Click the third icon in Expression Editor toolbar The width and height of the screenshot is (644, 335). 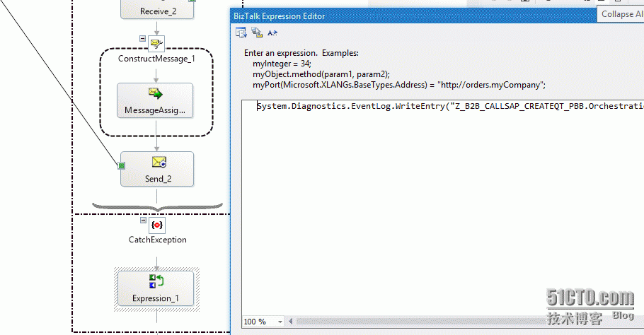[x=272, y=33]
